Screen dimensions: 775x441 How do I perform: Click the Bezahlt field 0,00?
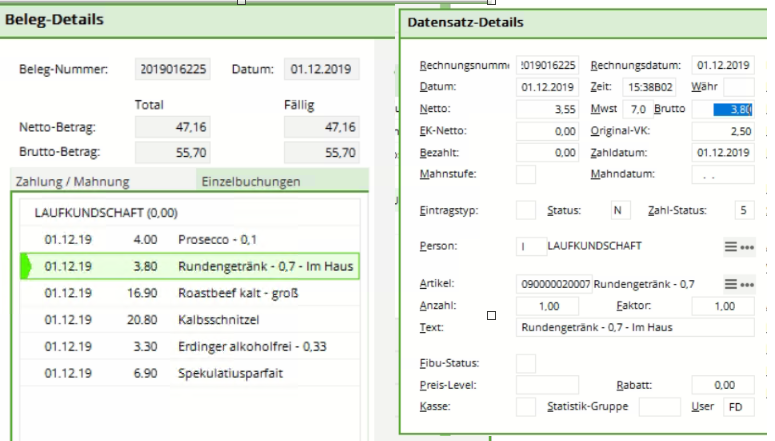[x=547, y=153]
